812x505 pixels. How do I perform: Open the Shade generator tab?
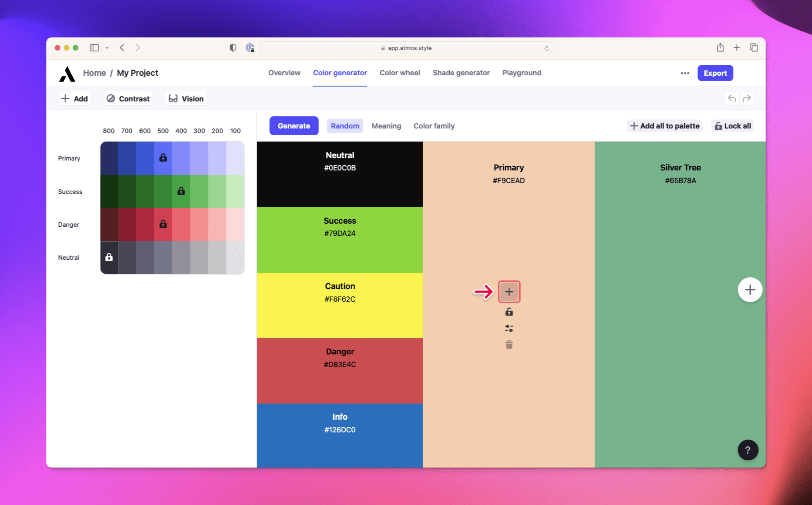[x=461, y=73]
